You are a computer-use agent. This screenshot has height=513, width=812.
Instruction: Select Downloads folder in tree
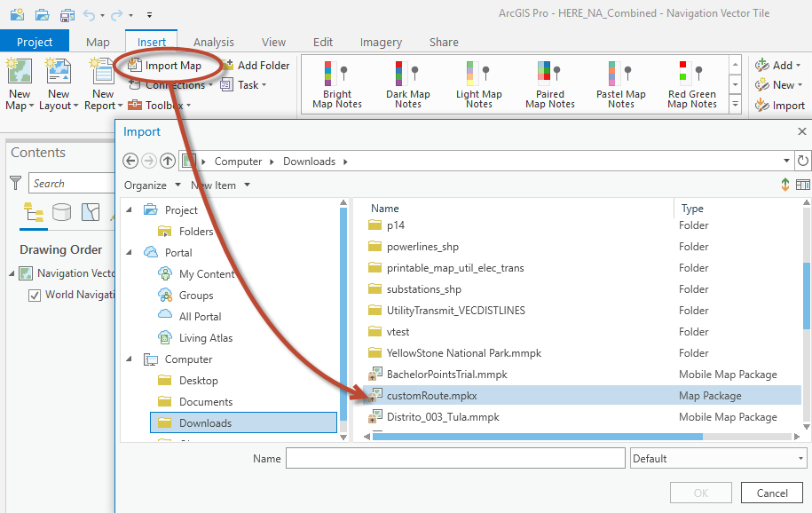click(243, 422)
